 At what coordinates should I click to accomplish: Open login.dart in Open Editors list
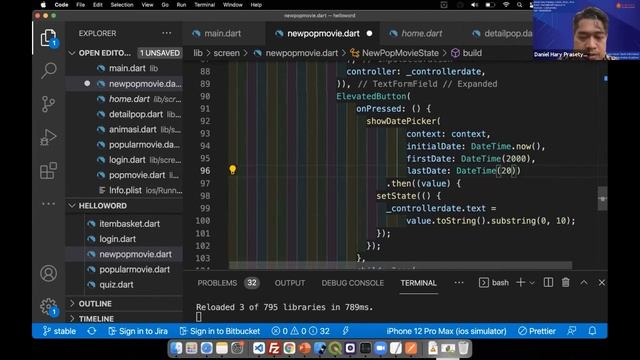pyautogui.click(x=124, y=160)
